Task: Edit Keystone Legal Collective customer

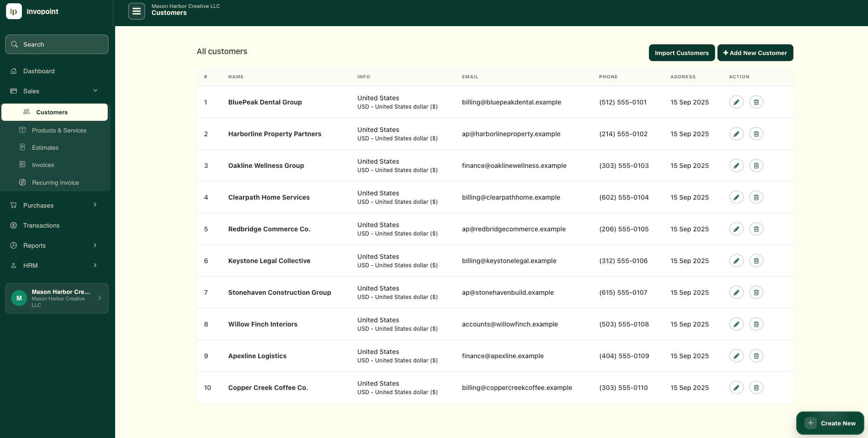Action: point(736,261)
